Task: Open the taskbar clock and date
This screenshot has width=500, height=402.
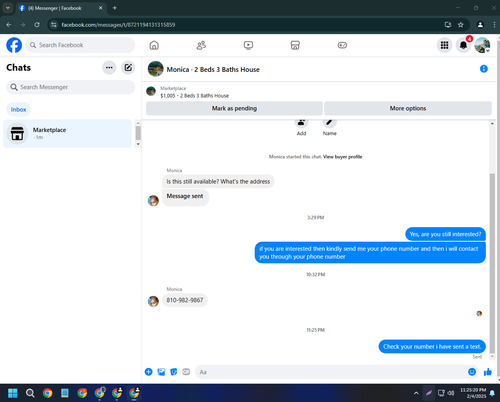Action: 473,393
